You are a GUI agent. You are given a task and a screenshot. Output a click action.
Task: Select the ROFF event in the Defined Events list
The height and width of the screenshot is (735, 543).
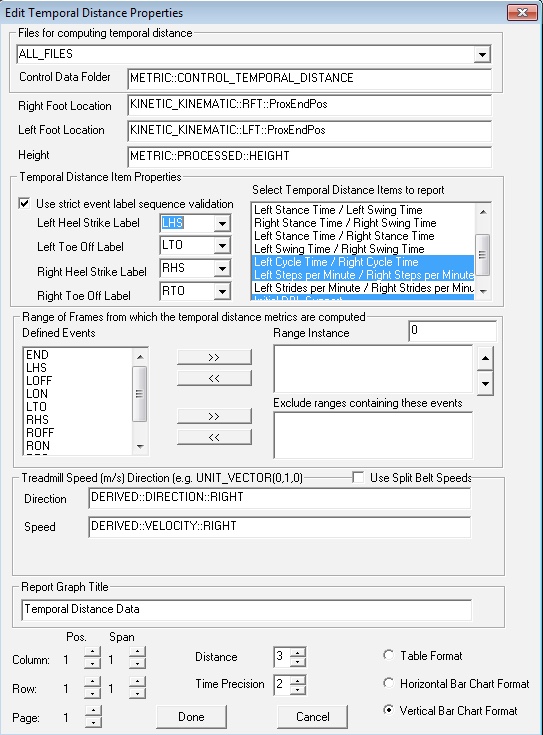coord(40,433)
